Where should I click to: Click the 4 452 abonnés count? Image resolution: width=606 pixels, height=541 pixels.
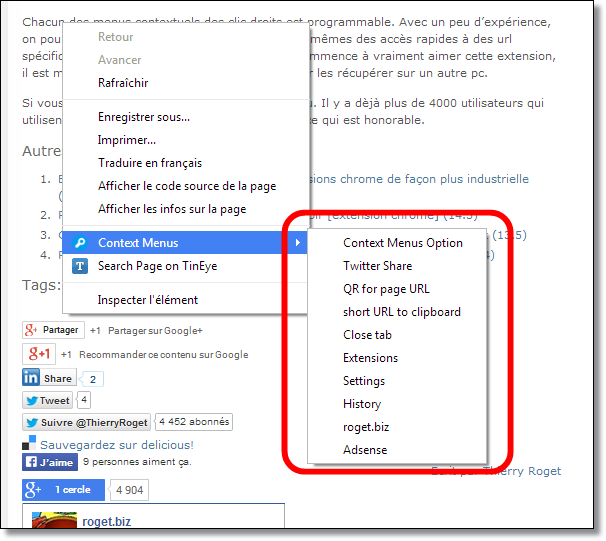(x=194, y=422)
